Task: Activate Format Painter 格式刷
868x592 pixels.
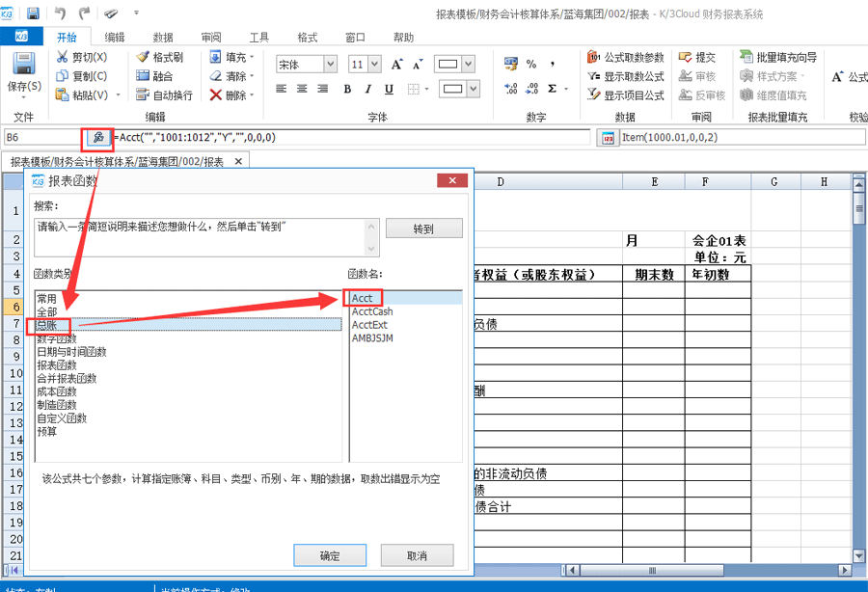Action: 160,57
